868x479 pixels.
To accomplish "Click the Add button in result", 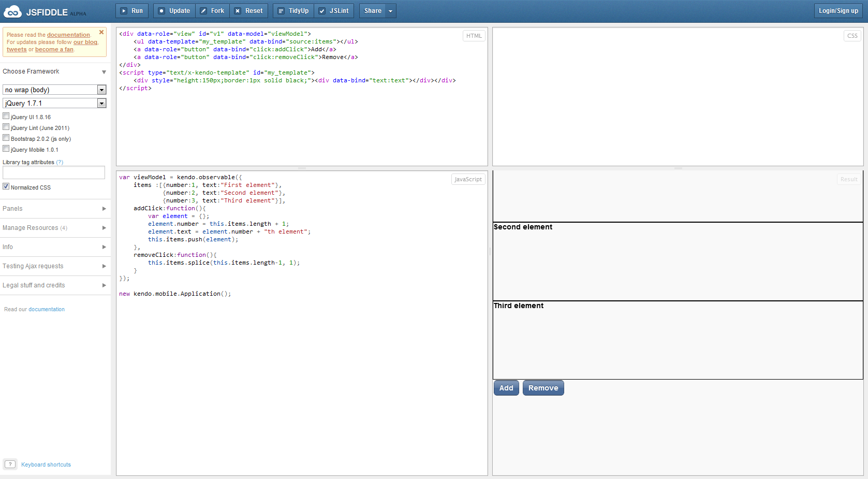I will pos(506,388).
